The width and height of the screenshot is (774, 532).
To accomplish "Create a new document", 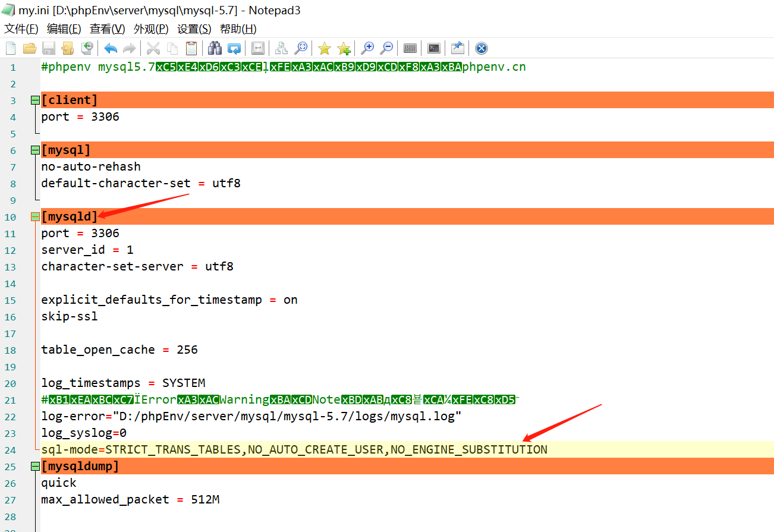I will [10, 48].
